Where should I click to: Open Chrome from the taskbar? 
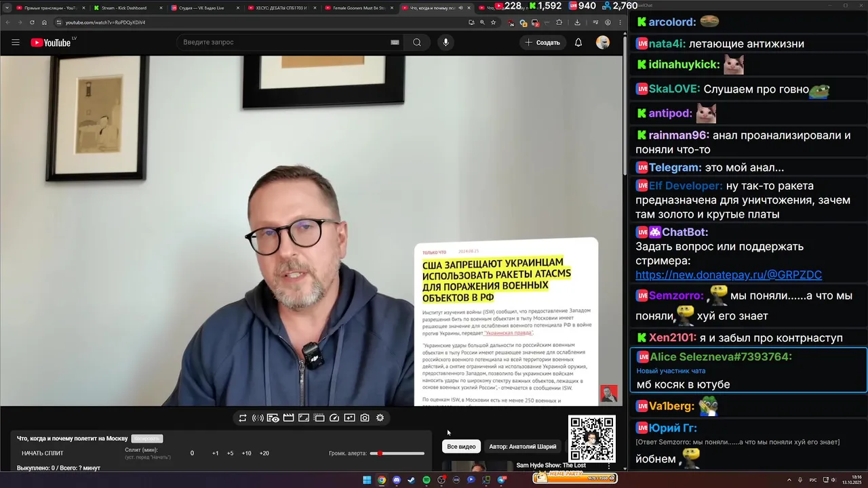(382, 480)
